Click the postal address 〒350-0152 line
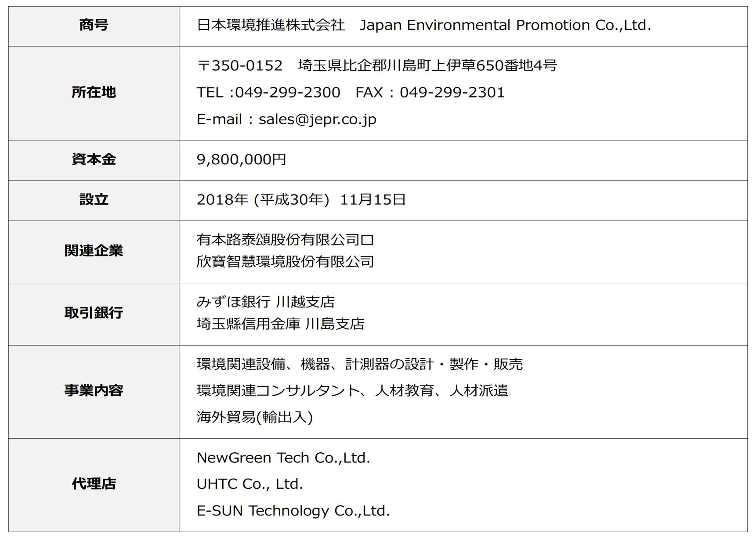This screenshot has height=541, width=756. [377, 65]
